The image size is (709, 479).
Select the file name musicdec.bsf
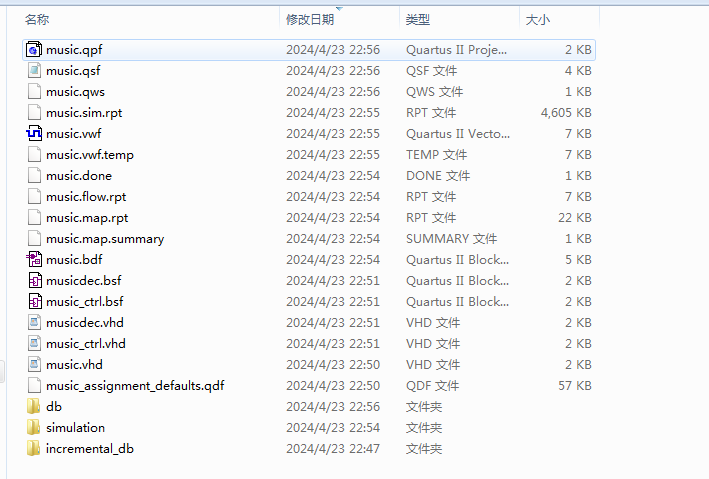pos(84,280)
